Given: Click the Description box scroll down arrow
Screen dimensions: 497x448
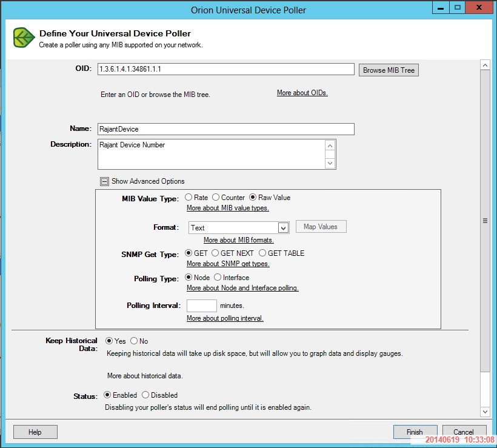Looking at the screenshot, I should [x=330, y=163].
